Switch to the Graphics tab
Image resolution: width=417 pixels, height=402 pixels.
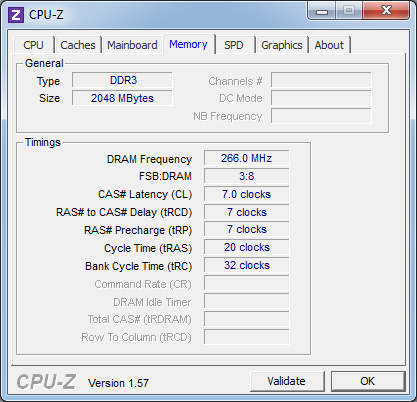282,45
